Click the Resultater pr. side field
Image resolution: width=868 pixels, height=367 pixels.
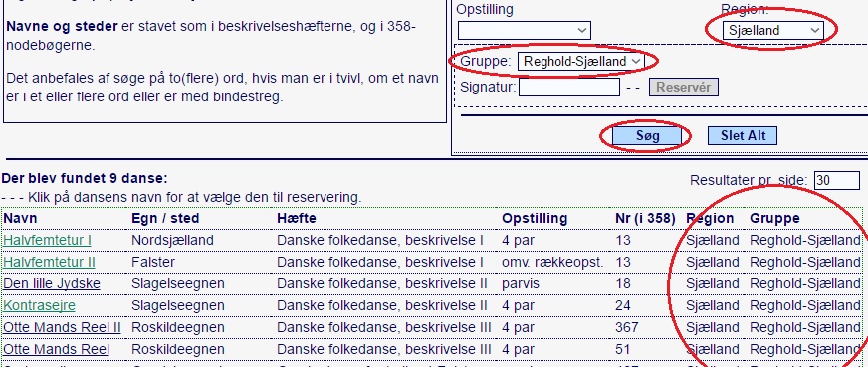pyautogui.click(x=837, y=180)
